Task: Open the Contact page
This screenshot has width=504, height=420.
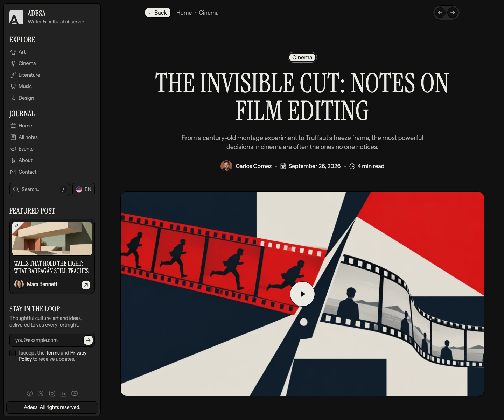Action: pyautogui.click(x=27, y=172)
